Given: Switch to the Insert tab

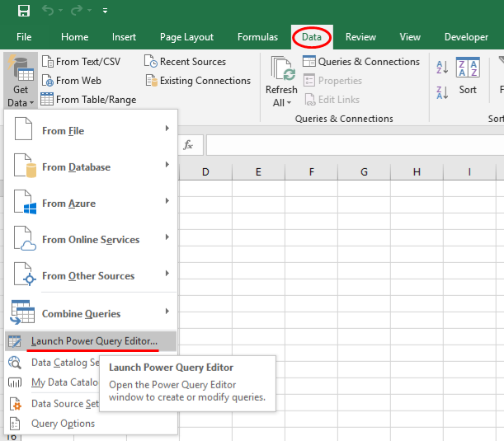Looking at the screenshot, I should pos(124,37).
